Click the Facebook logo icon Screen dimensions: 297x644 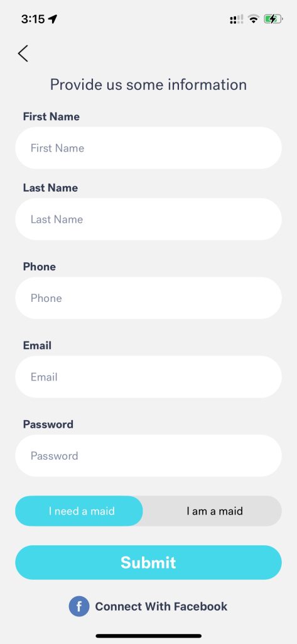point(78,606)
